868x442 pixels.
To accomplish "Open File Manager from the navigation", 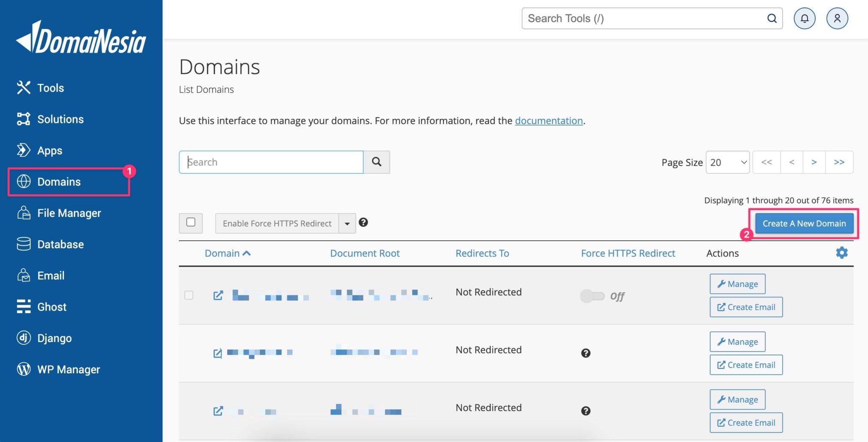I will tap(69, 213).
